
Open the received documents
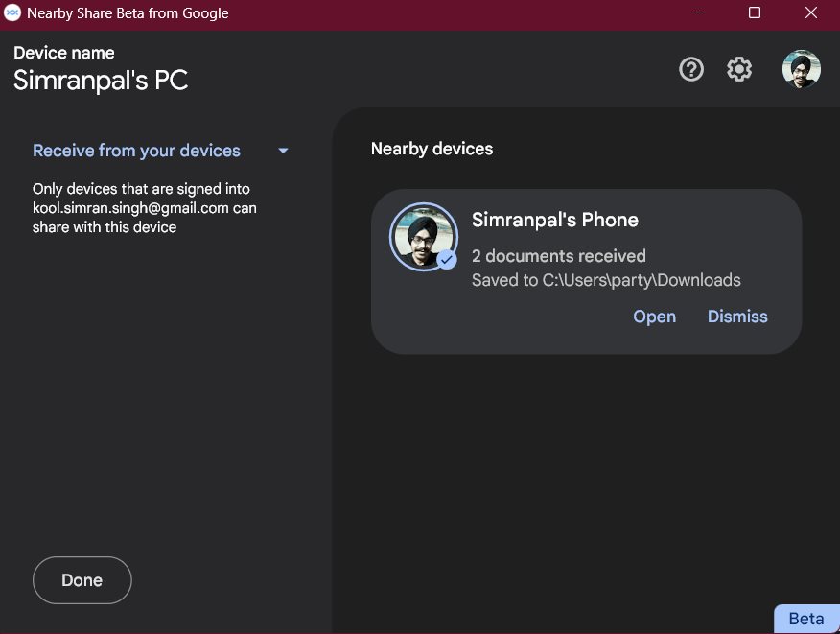654,317
